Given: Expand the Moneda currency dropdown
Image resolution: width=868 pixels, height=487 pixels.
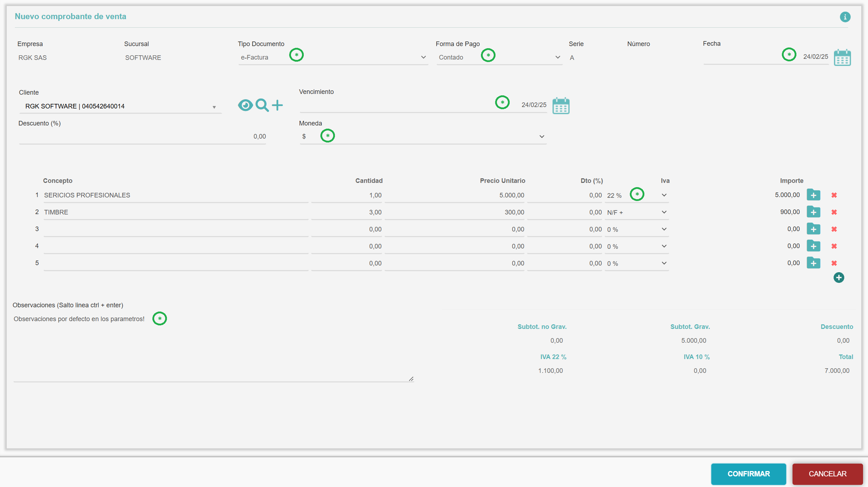Looking at the screenshot, I should (x=542, y=136).
